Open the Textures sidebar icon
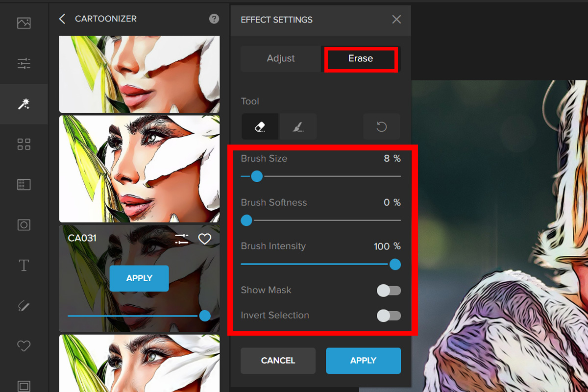The image size is (588, 392). [x=24, y=184]
